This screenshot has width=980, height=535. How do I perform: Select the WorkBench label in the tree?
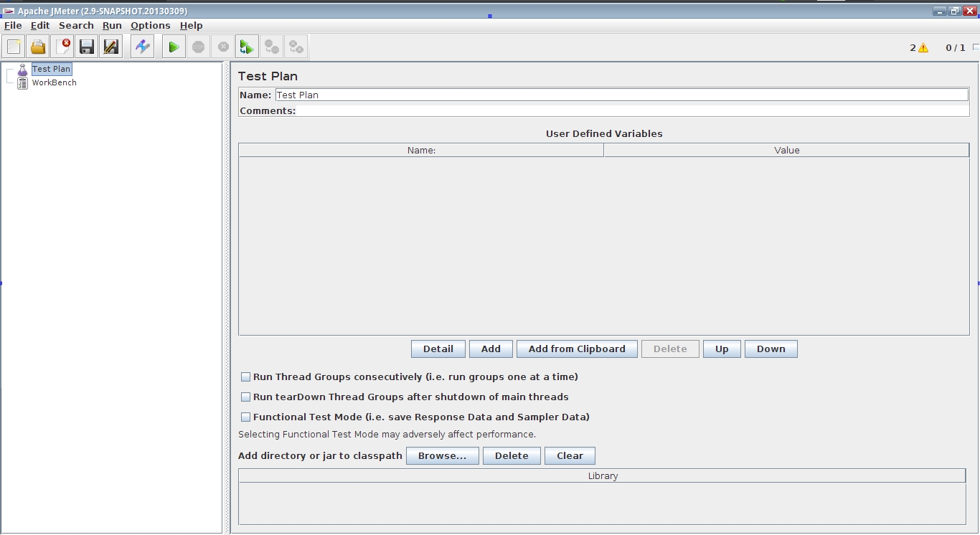(55, 82)
